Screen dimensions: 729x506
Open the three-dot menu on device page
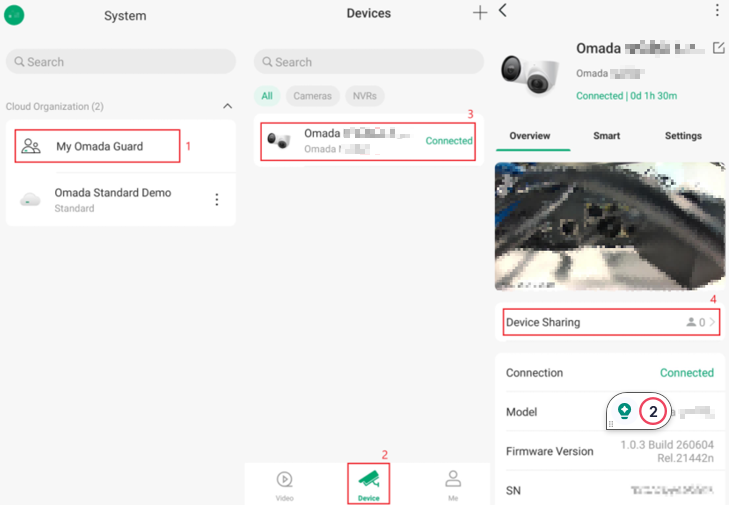(x=717, y=10)
